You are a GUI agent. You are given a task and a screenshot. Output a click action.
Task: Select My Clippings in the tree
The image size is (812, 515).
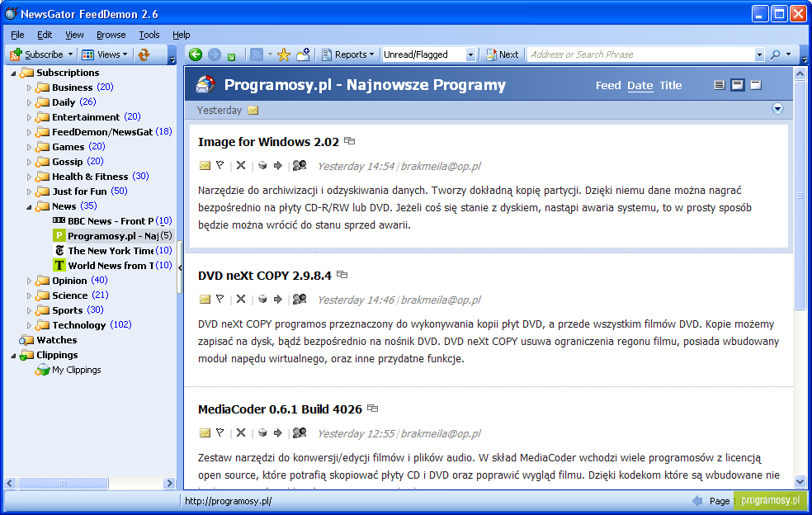pyautogui.click(x=76, y=370)
